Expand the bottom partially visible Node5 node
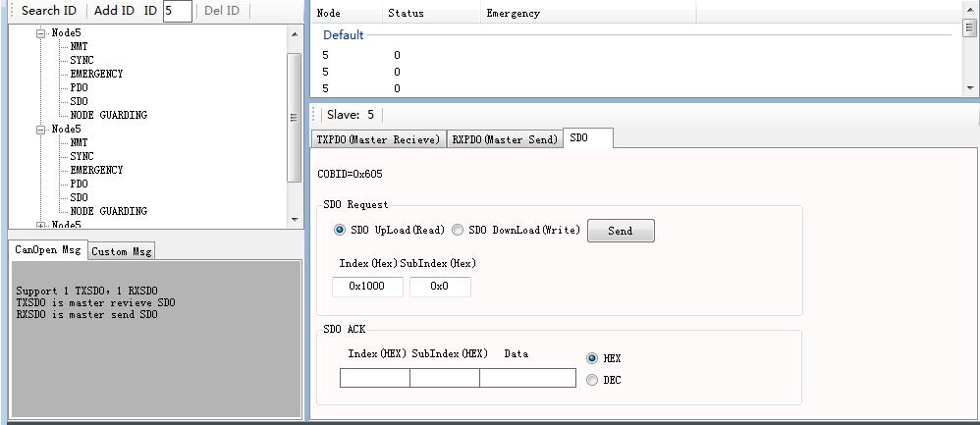 coord(41,225)
